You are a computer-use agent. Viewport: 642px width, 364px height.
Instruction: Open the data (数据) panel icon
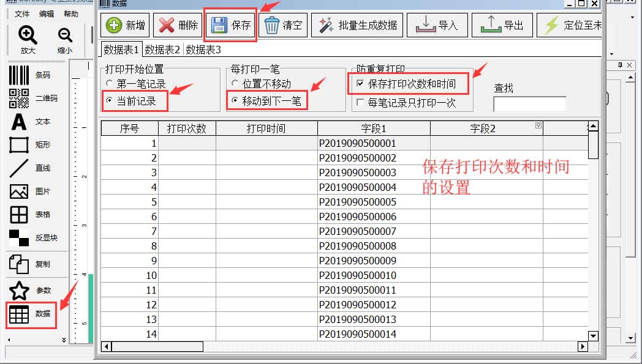pyautogui.click(x=20, y=314)
